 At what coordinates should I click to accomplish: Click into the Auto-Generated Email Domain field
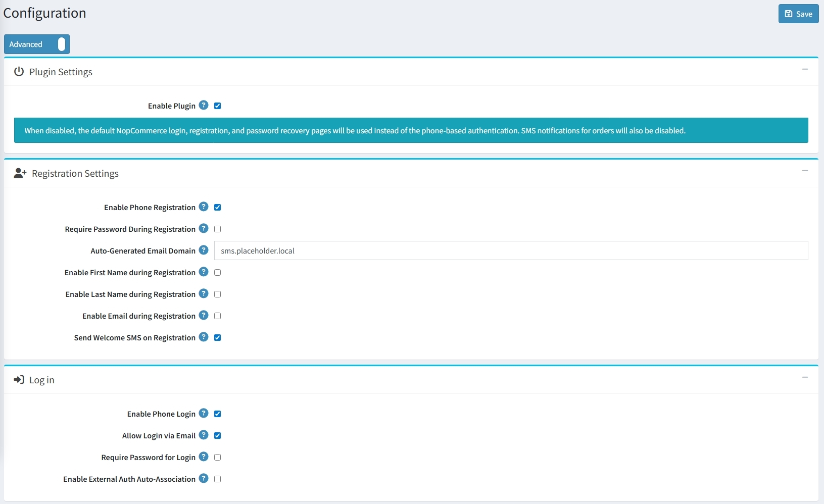click(511, 251)
